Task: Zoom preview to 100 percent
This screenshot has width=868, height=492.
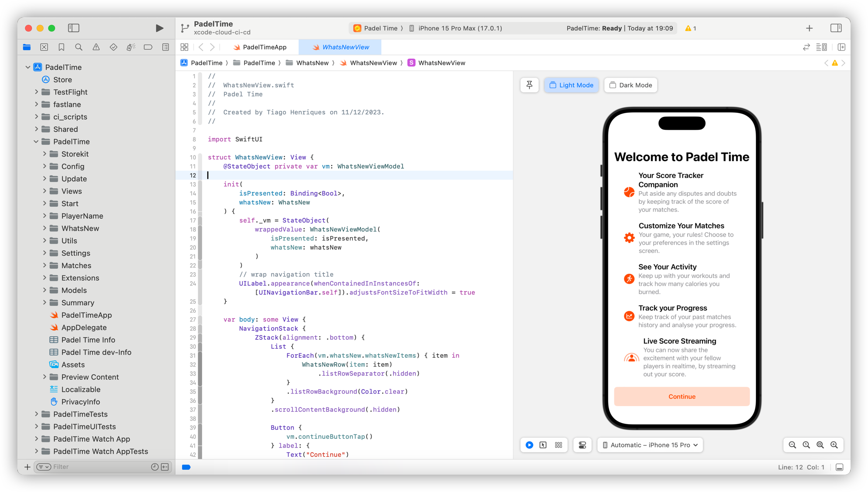Action: click(807, 445)
